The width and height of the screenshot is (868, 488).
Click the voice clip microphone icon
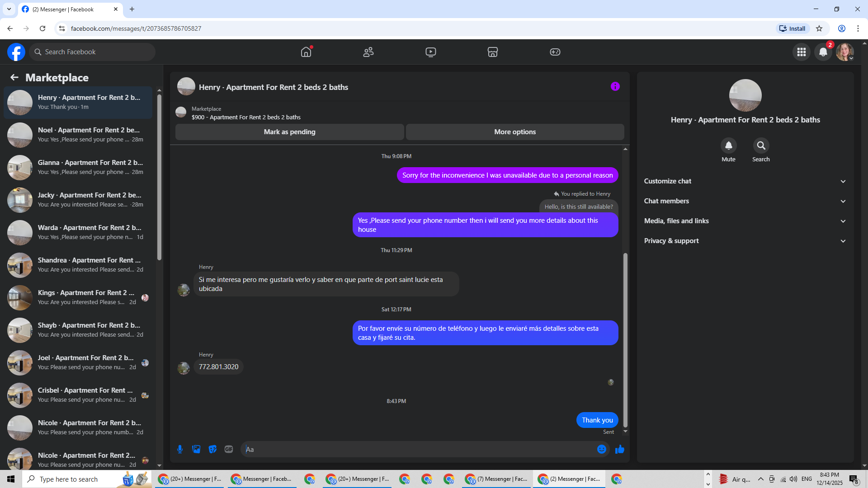[x=180, y=449]
